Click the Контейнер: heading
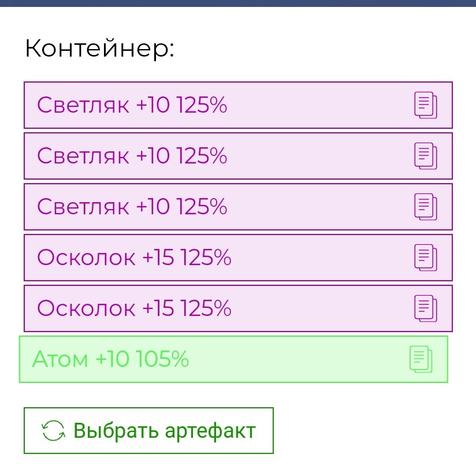476x469 pixels. click(x=99, y=49)
